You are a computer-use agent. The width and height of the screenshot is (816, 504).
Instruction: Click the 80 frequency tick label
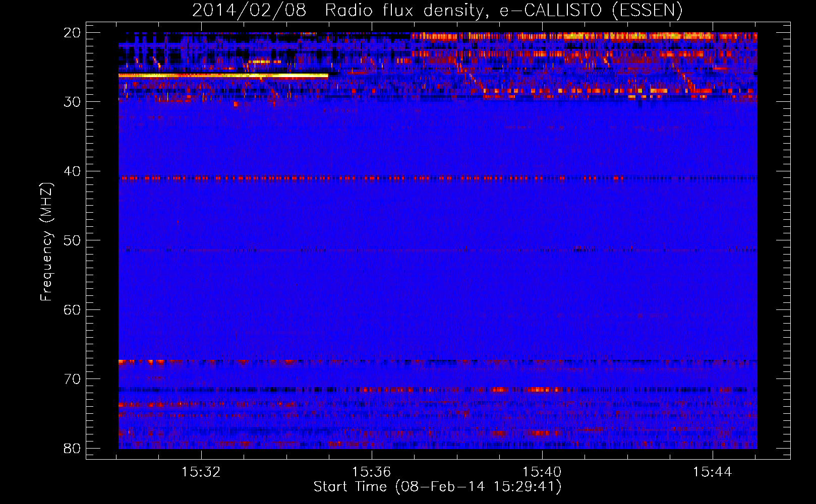73,448
